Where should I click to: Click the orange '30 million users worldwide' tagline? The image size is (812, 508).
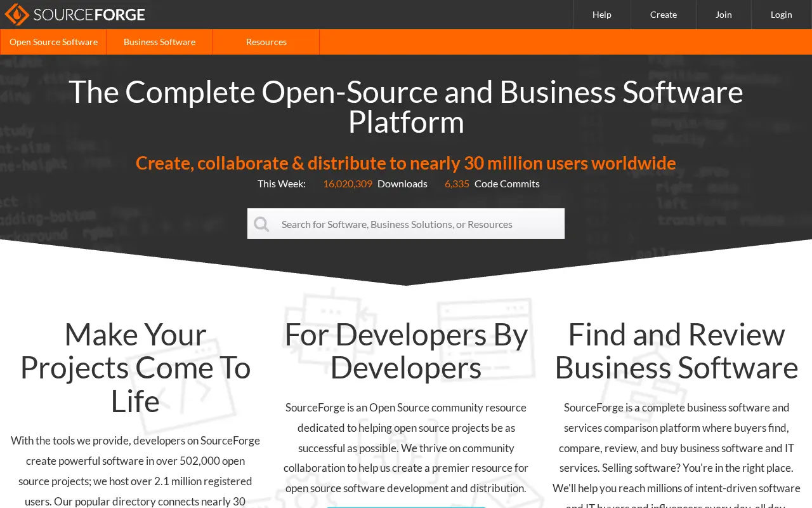click(x=406, y=163)
